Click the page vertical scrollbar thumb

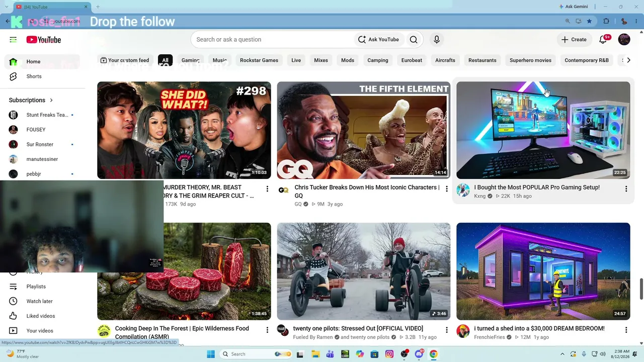[641, 289]
